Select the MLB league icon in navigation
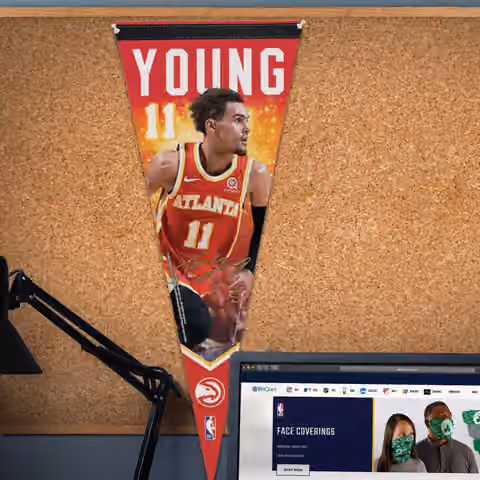The width and height of the screenshot is (480, 480). (307, 390)
